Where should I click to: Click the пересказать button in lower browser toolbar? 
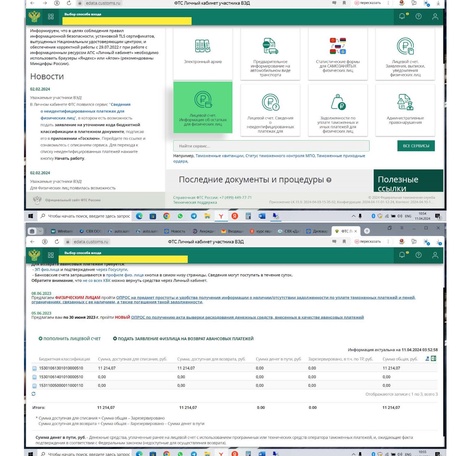[x=367, y=241]
